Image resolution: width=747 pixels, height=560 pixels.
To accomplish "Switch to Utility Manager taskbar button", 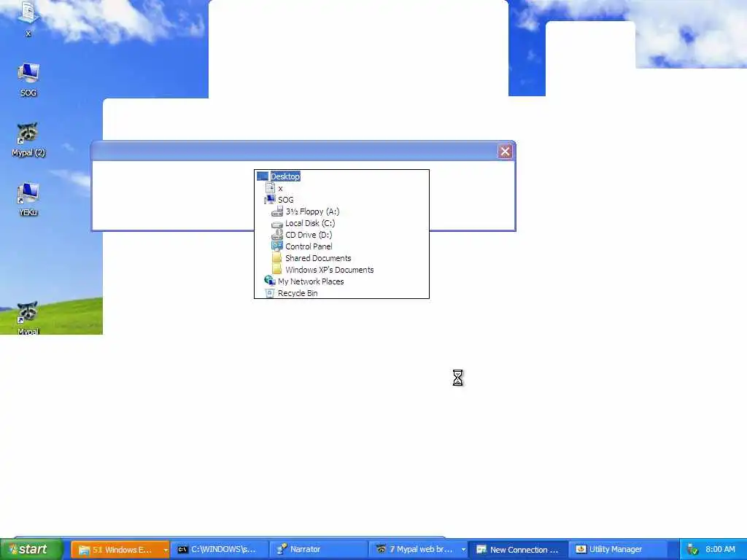I will pyautogui.click(x=617, y=550).
